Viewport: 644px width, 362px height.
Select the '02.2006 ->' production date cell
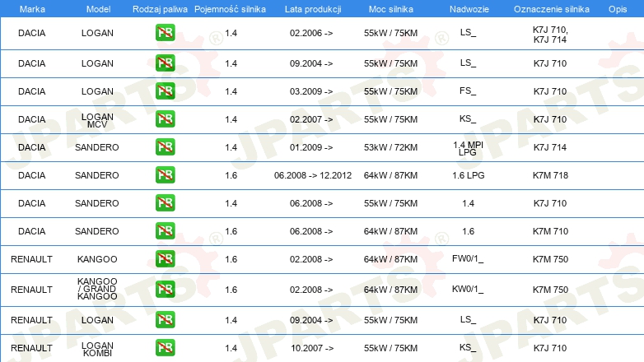pos(311,33)
